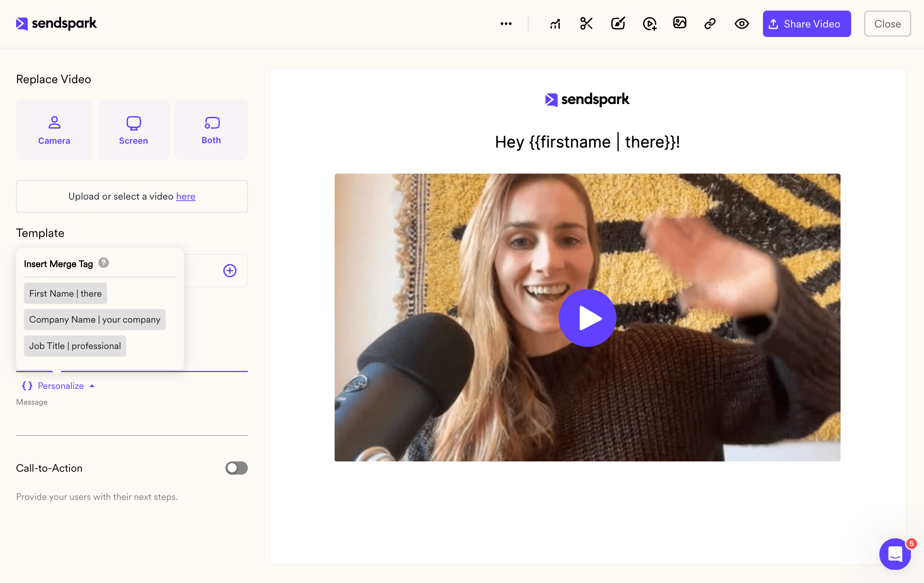Insert the First Name | there merge tag
This screenshot has height=583, width=924.
66,294
